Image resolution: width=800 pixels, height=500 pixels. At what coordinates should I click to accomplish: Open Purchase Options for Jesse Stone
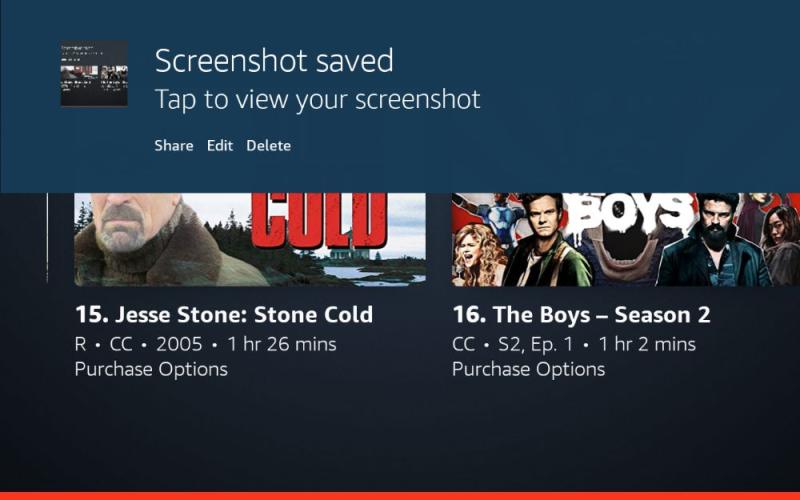coord(151,369)
